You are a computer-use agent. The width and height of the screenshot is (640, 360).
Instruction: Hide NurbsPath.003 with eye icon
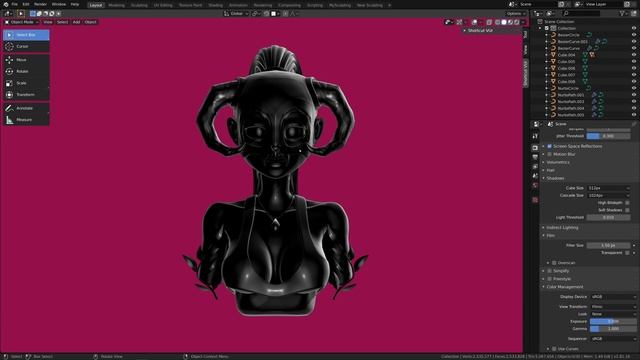[x=634, y=101]
